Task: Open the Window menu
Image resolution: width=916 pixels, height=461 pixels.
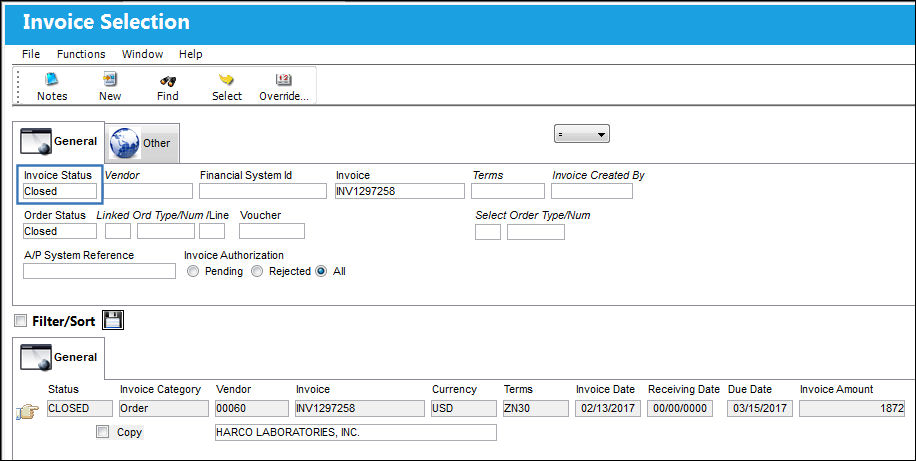Action: coord(142,54)
